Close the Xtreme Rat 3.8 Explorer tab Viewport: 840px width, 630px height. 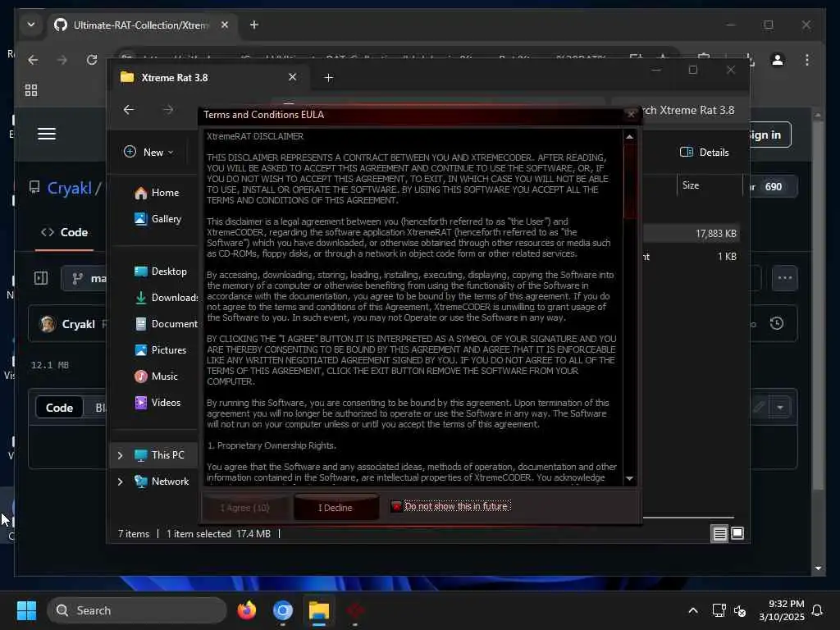[x=293, y=77]
